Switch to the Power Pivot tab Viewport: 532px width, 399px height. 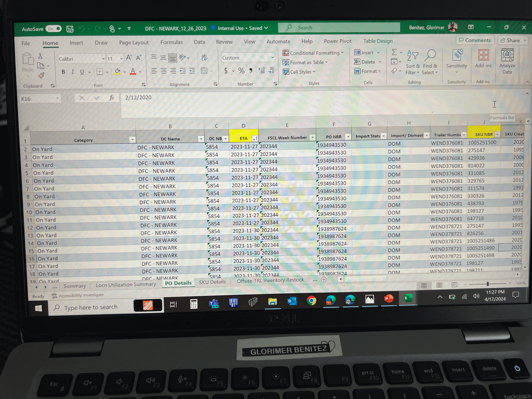tap(337, 41)
